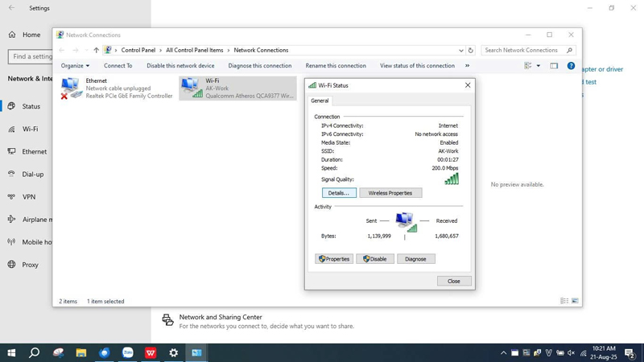
Task: Open the Windows Start menu
Action: click(11, 353)
